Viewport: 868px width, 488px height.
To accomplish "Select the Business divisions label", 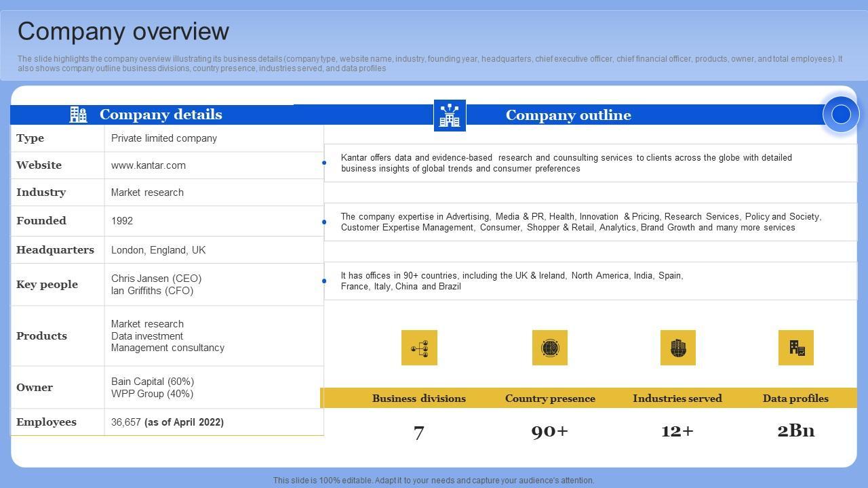I will 418,399.
